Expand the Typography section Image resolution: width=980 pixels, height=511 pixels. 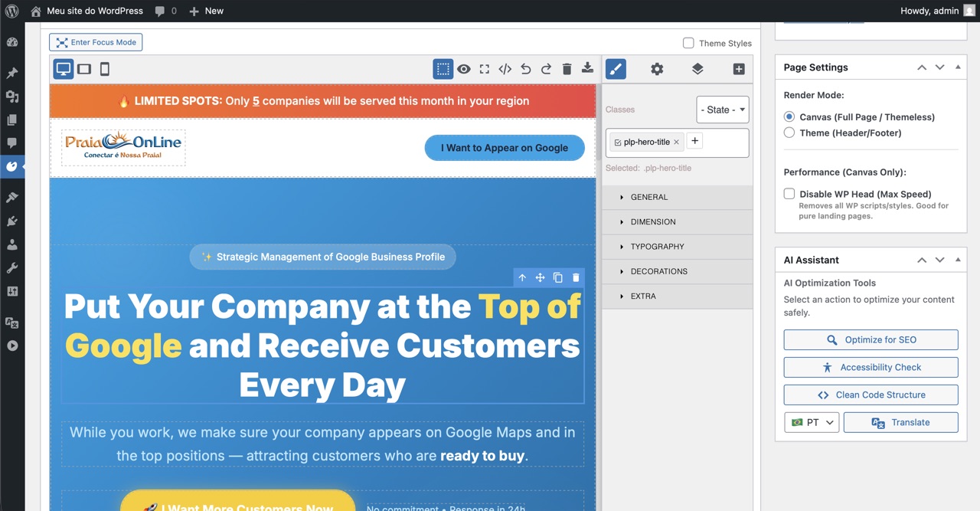coord(657,247)
